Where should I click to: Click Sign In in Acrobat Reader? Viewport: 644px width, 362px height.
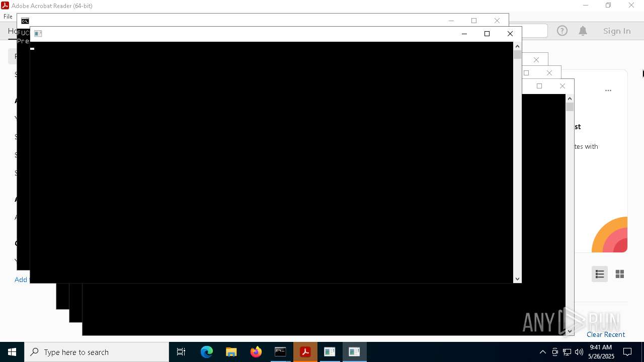click(617, 31)
